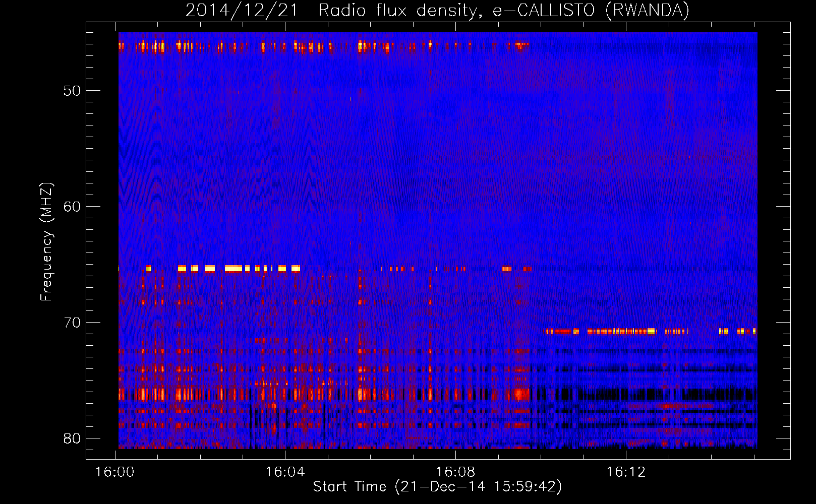
Task: Click the 16:08 time tick label
Action: [455, 472]
